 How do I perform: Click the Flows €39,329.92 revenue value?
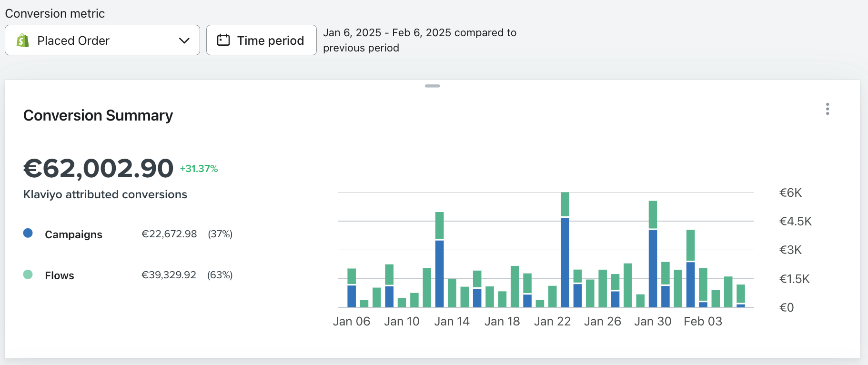tap(169, 275)
